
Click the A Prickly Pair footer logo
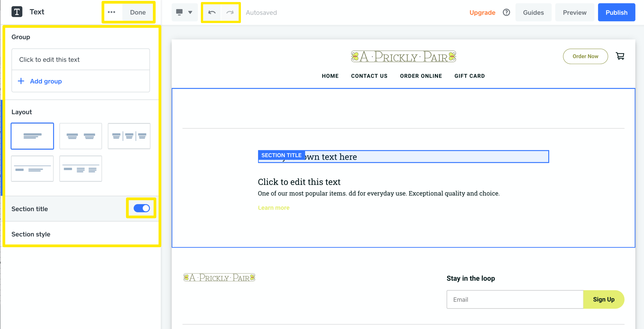[x=219, y=277]
